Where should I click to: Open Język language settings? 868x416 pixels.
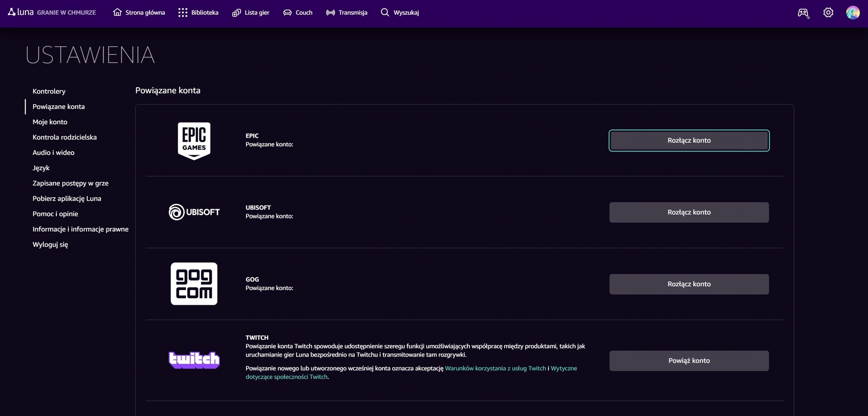[x=41, y=168]
